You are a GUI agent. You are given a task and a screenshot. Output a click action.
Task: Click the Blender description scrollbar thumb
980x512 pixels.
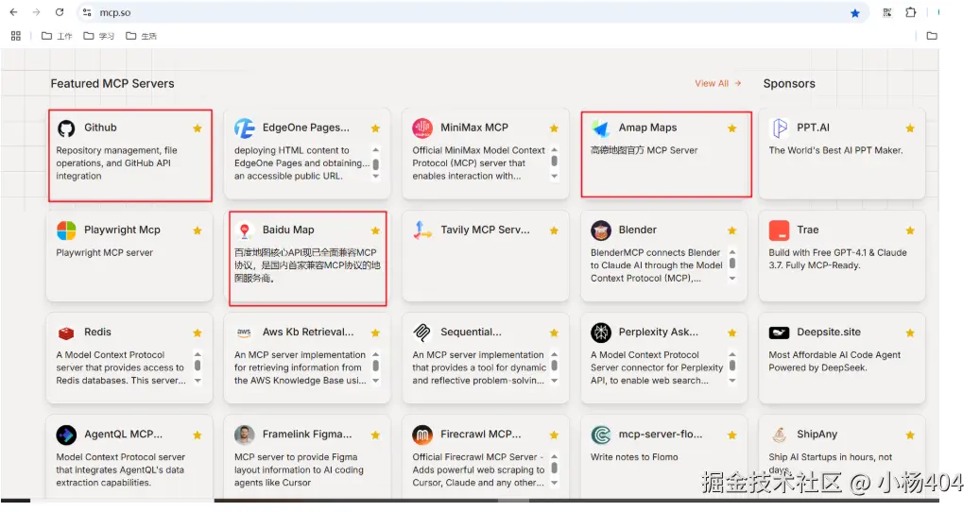pyautogui.click(x=732, y=264)
